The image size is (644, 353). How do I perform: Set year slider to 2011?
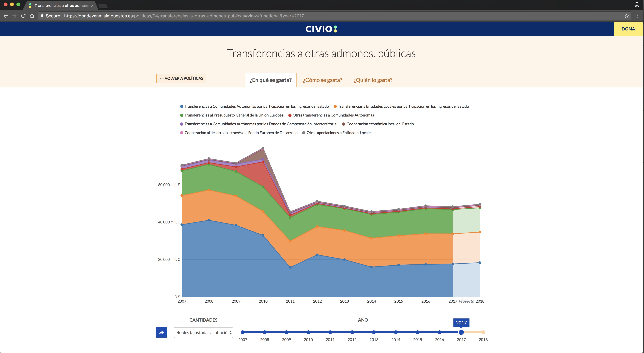tap(330, 332)
